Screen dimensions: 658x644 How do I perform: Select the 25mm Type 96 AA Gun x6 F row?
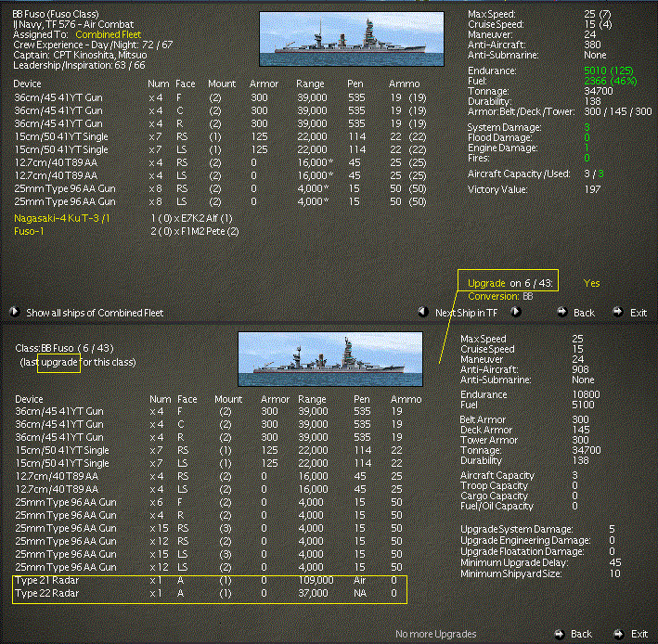[210, 502]
